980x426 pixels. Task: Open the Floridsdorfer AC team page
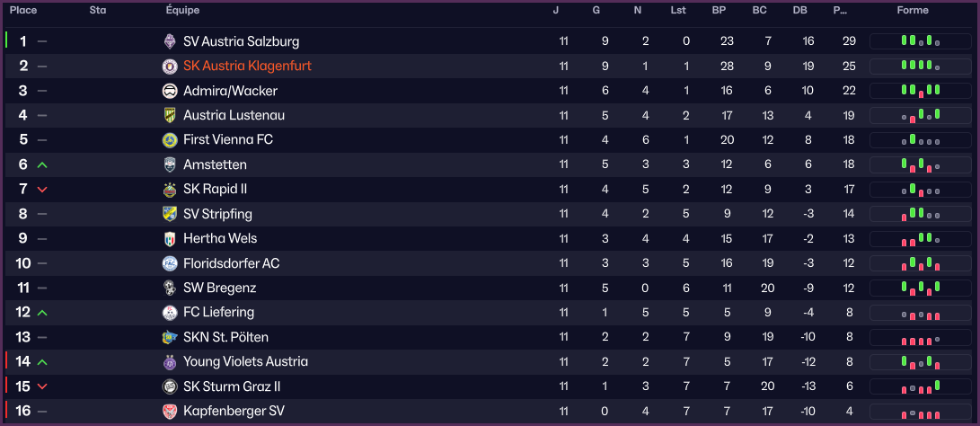click(231, 263)
